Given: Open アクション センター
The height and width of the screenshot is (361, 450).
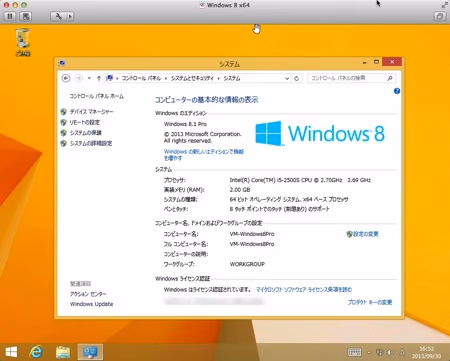Looking at the screenshot, I should [x=88, y=294].
